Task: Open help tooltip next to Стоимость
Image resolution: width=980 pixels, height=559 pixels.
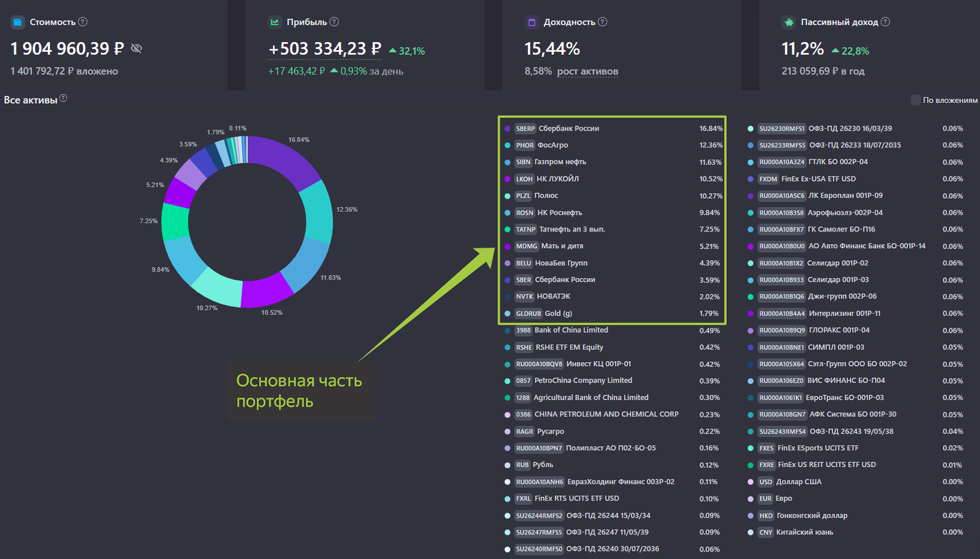Action: (83, 22)
